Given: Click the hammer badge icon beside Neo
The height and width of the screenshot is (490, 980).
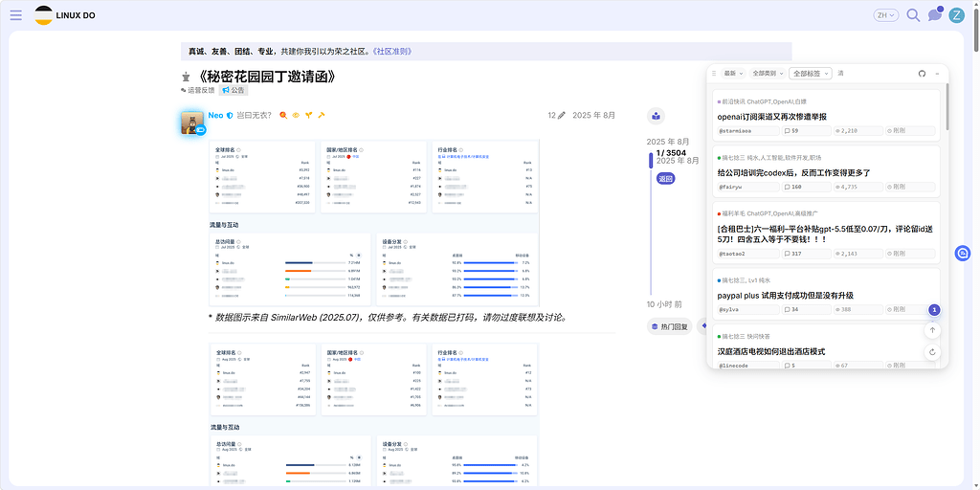Looking at the screenshot, I should 322,115.
